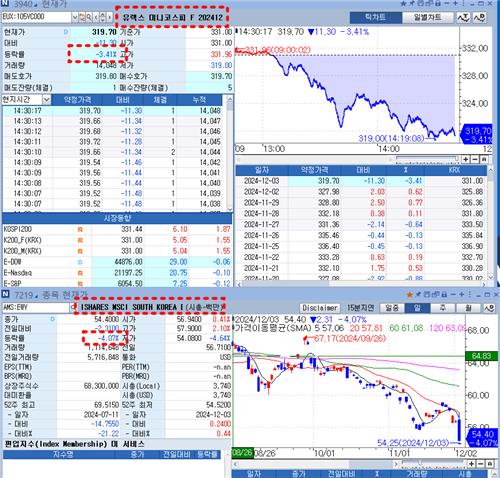The image size is (500, 478).
Task: Click the plus enlarge icon in the 3940 window title bar
Action: (x=456, y=3)
